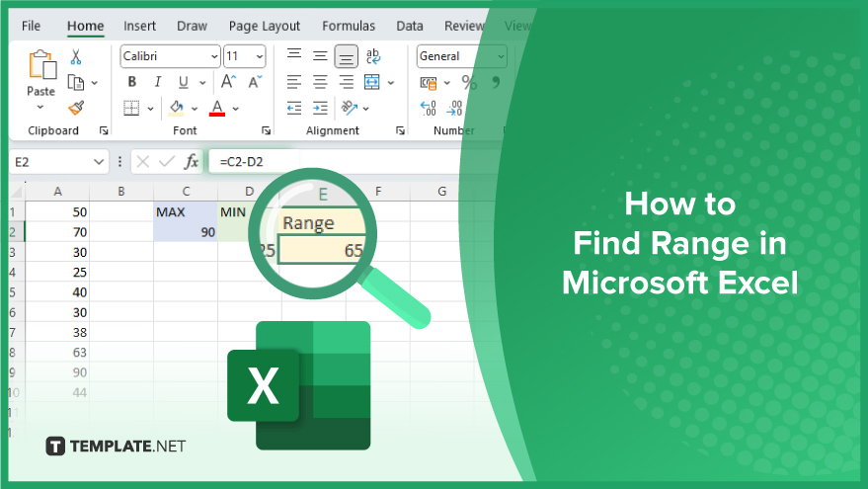Image resolution: width=868 pixels, height=489 pixels.
Task: Apply Percent Style to cells
Action: (469, 83)
